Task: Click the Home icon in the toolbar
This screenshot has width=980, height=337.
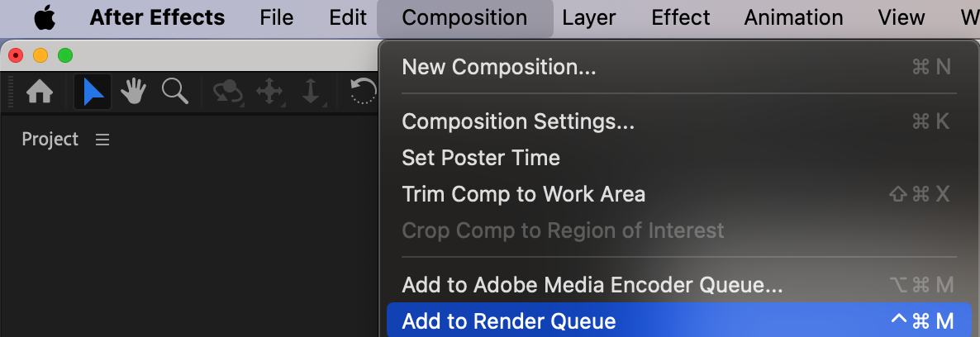Action: [40, 92]
